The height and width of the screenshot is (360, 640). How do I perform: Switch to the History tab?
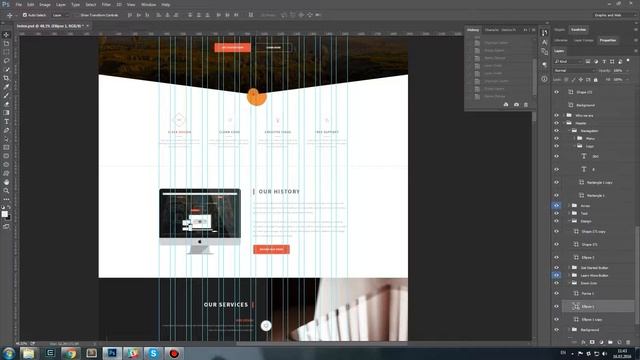473,30
